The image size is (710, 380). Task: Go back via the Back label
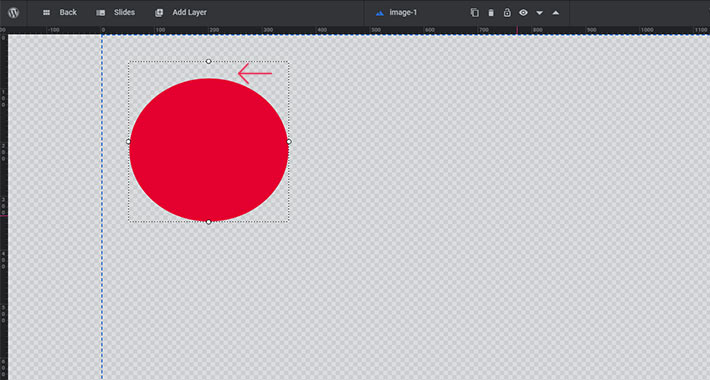click(68, 13)
